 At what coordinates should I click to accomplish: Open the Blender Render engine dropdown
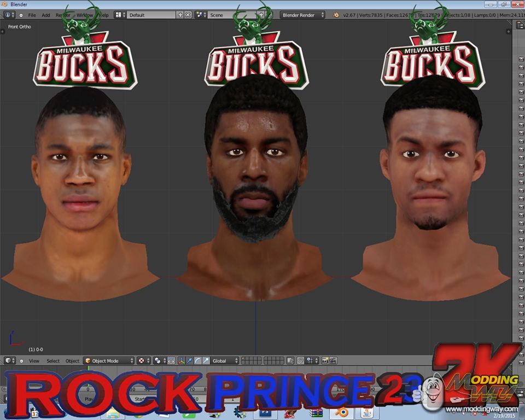click(302, 15)
